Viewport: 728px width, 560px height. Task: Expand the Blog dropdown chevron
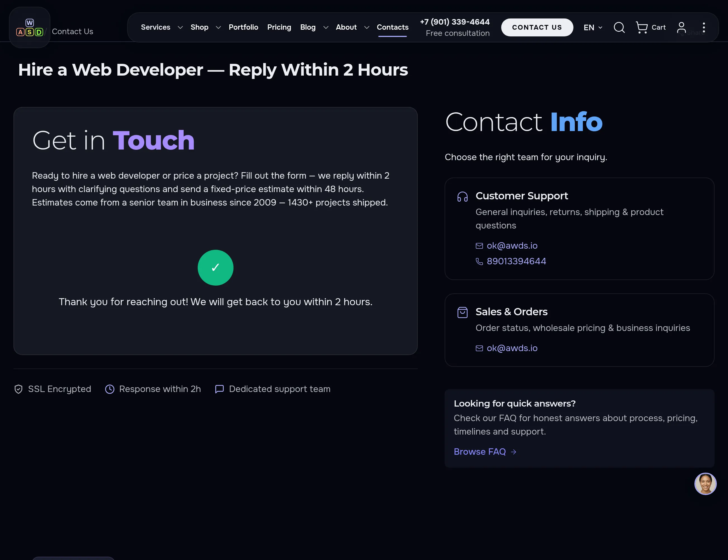pyautogui.click(x=326, y=27)
